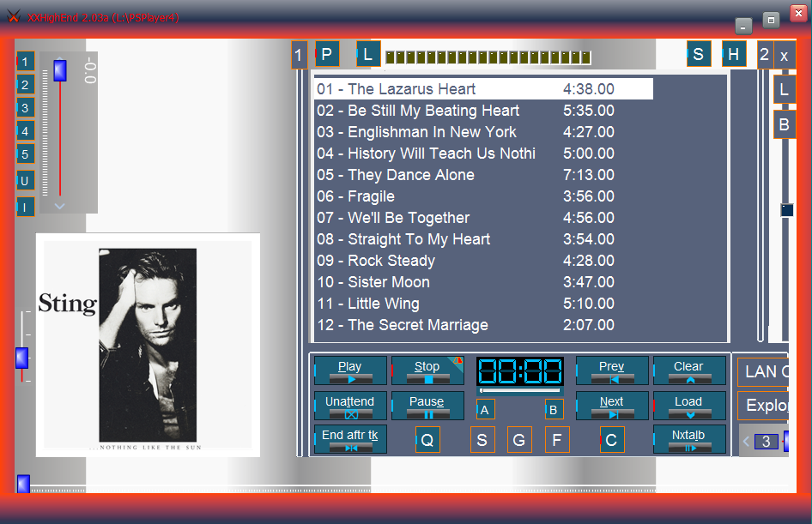812x524 pixels.
Task: Click the LAN button on the right
Action: [x=763, y=371]
